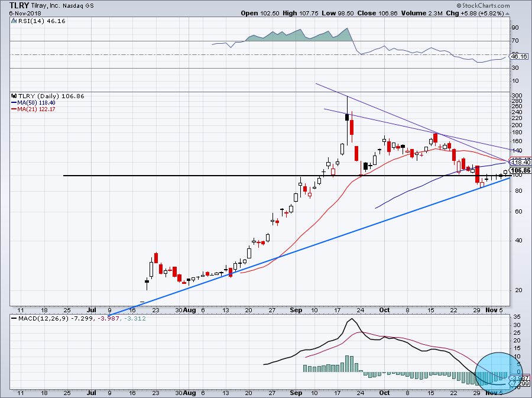Click the 140 level on the price scale
This screenshot has height=398, width=532.
click(517, 151)
